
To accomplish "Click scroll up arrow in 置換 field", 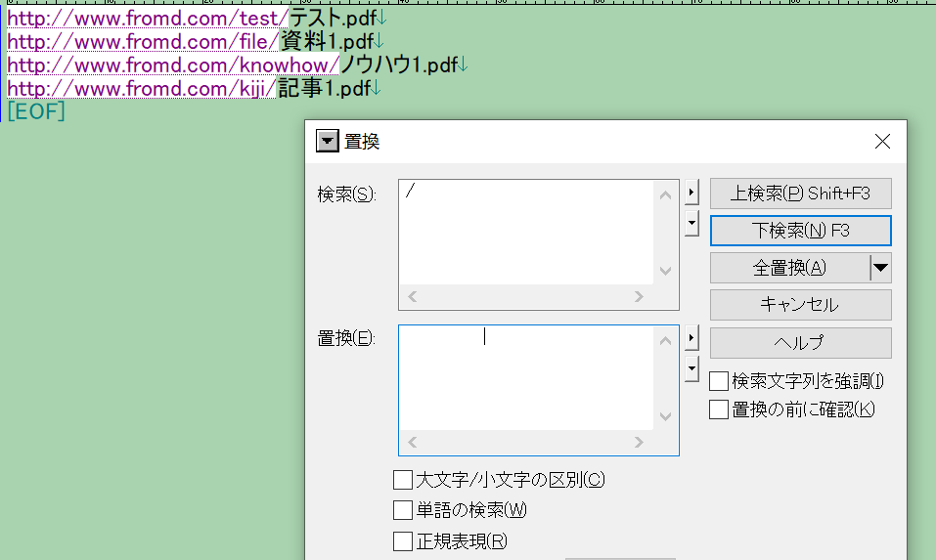I will tap(666, 340).
